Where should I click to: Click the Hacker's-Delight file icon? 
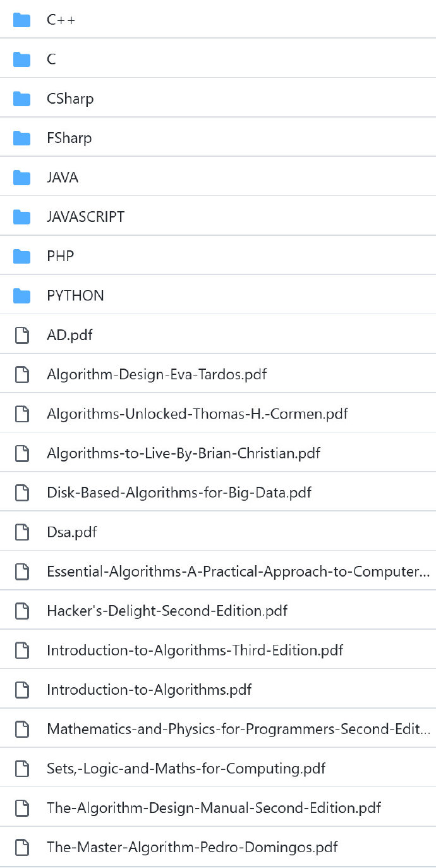[x=21, y=611]
